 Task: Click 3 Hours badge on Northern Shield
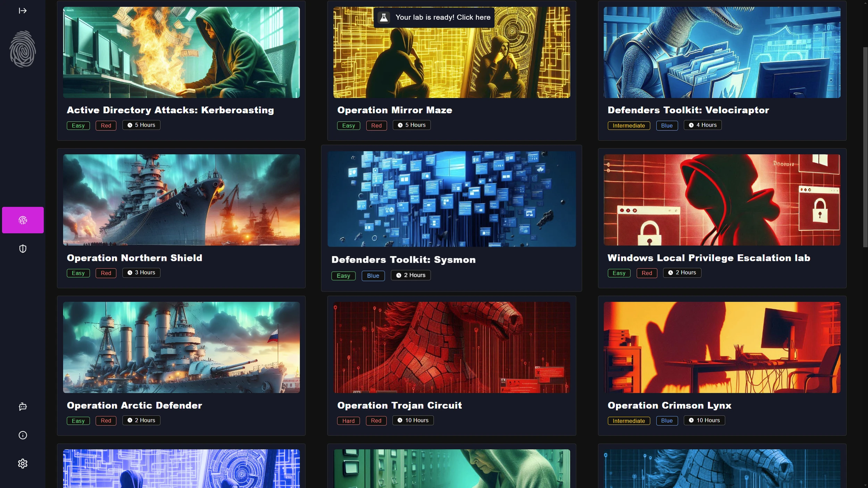[x=141, y=272]
